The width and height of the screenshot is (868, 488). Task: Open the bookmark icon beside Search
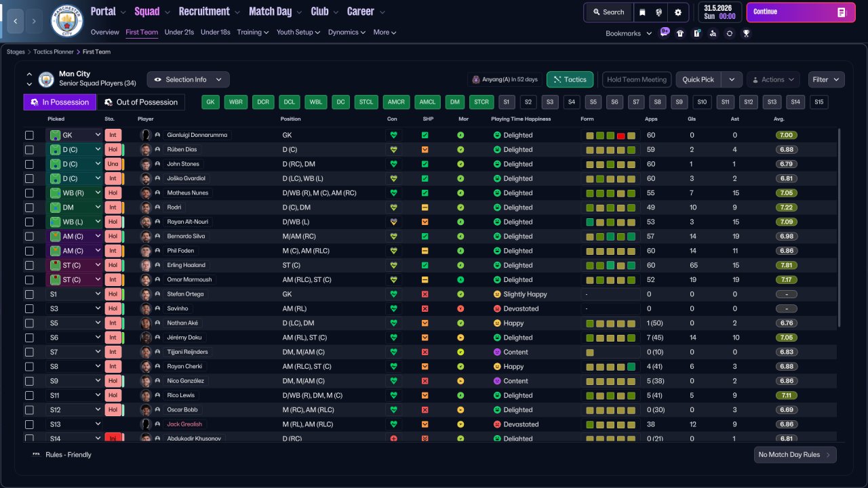[643, 12]
